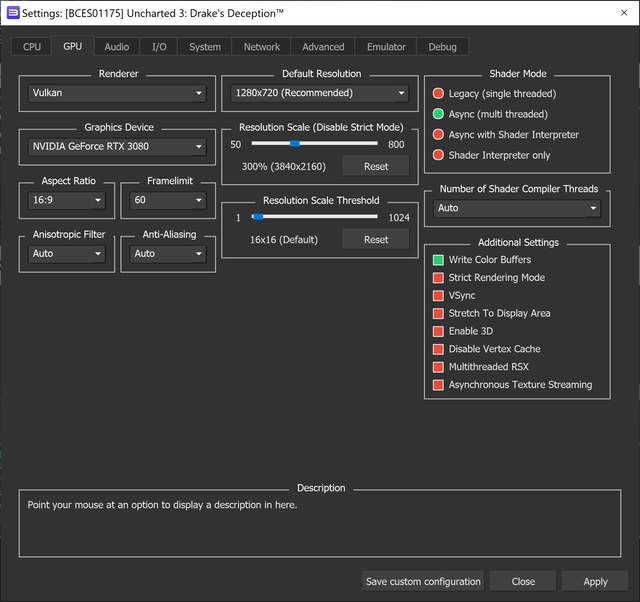This screenshot has height=602, width=640.
Task: Go to the Network tab
Action: [x=262, y=47]
